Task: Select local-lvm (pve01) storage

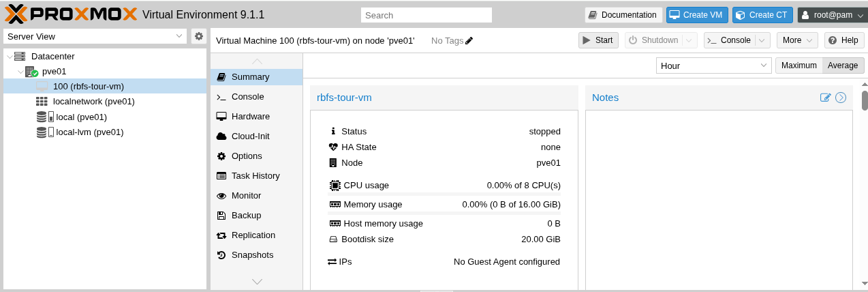Action: point(89,132)
